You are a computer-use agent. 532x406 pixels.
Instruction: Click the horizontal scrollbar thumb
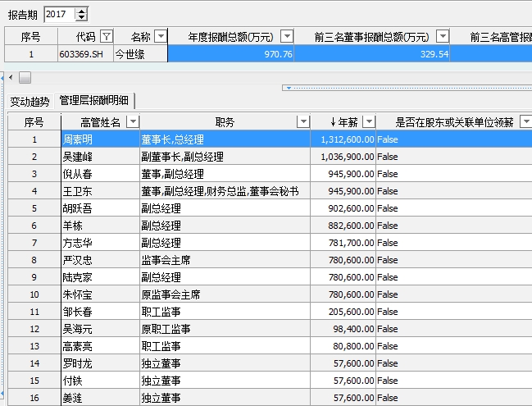click(25, 77)
